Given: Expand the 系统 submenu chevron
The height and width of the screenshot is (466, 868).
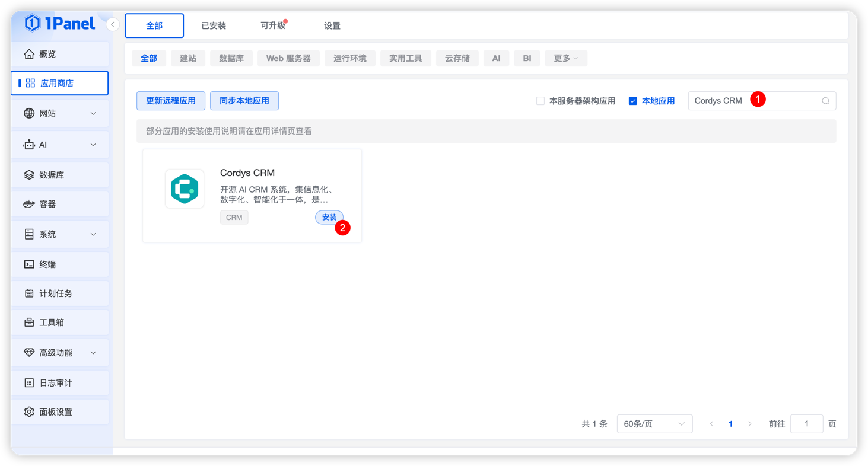Looking at the screenshot, I should (x=93, y=234).
